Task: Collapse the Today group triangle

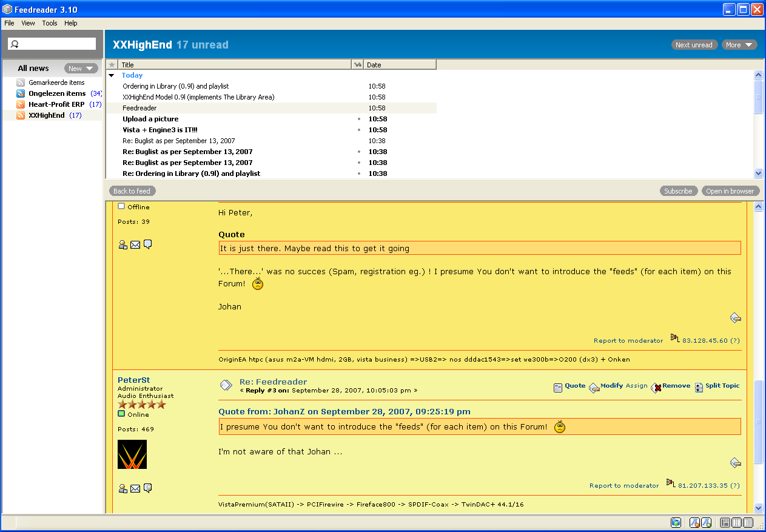Action: pyautogui.click(x=112, y=76)
